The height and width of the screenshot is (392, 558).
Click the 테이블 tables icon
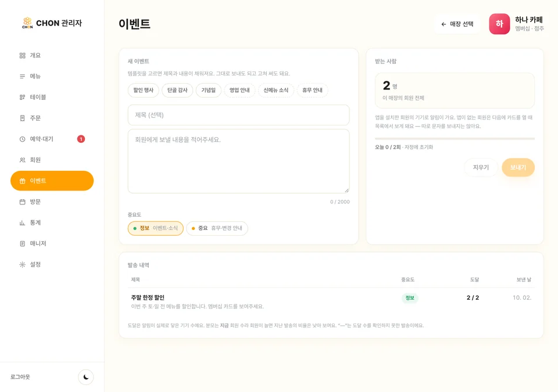[23, 97]
